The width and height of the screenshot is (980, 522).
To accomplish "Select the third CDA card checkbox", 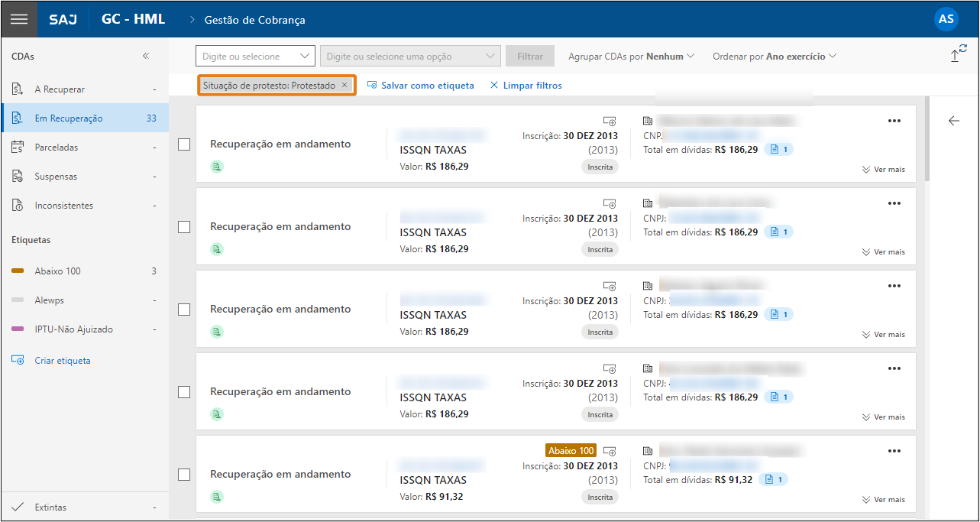I will pyautogui.click(x=184, y=310).
